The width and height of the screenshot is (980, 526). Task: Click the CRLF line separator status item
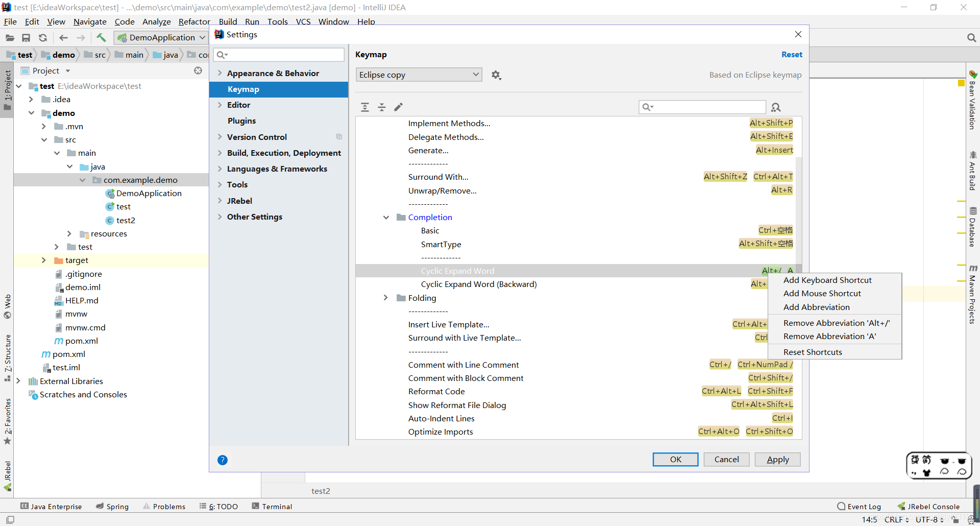897,520
